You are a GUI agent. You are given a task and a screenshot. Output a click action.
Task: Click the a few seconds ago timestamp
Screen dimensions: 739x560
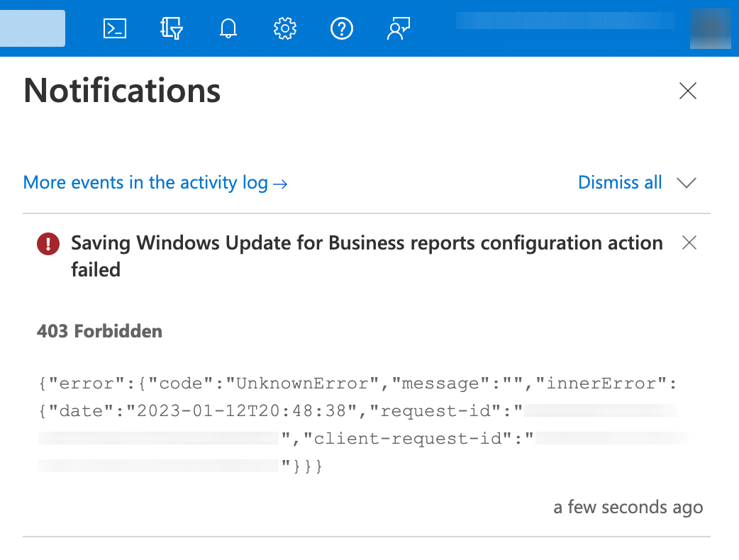(628, 508)
